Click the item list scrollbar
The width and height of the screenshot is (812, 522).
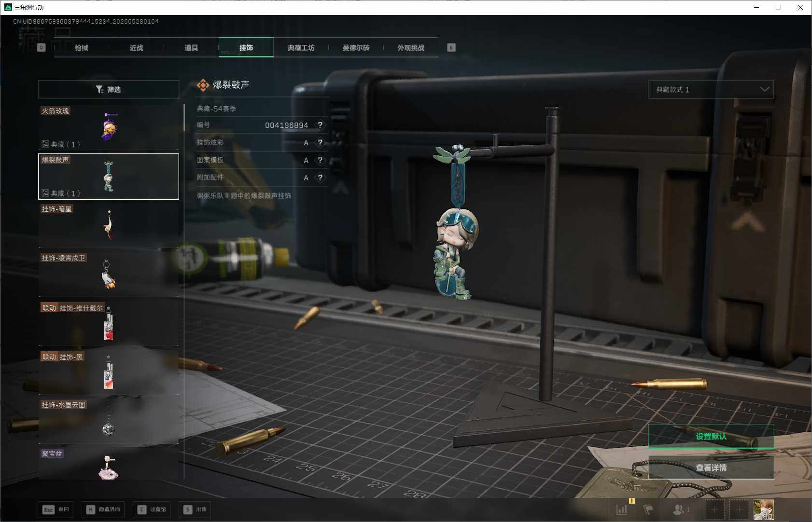click(184, 118)
